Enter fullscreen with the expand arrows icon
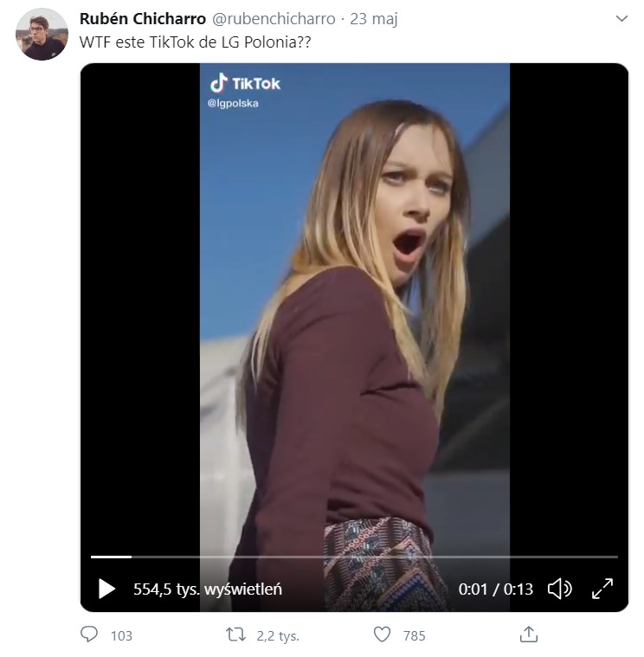This screenshot has height=657, width=644. tap(602, 589)
